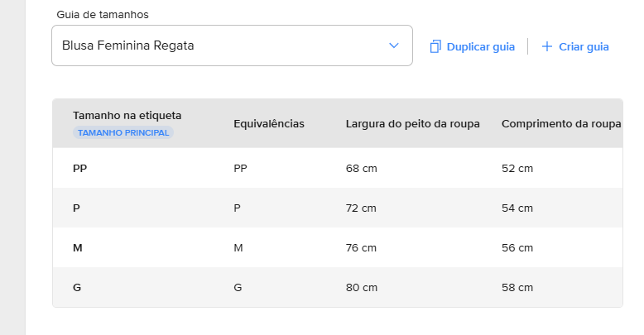Select the Tamanho na etiqueta column header

click(127, 115)
